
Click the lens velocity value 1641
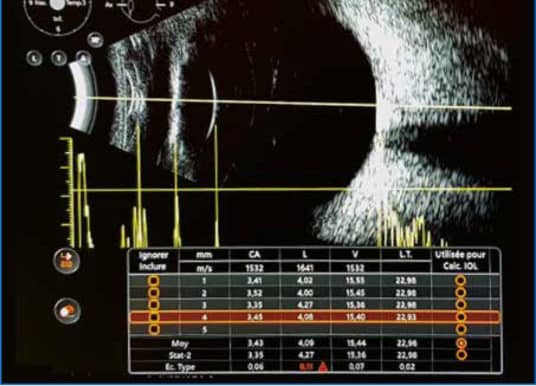click(305, 268)
